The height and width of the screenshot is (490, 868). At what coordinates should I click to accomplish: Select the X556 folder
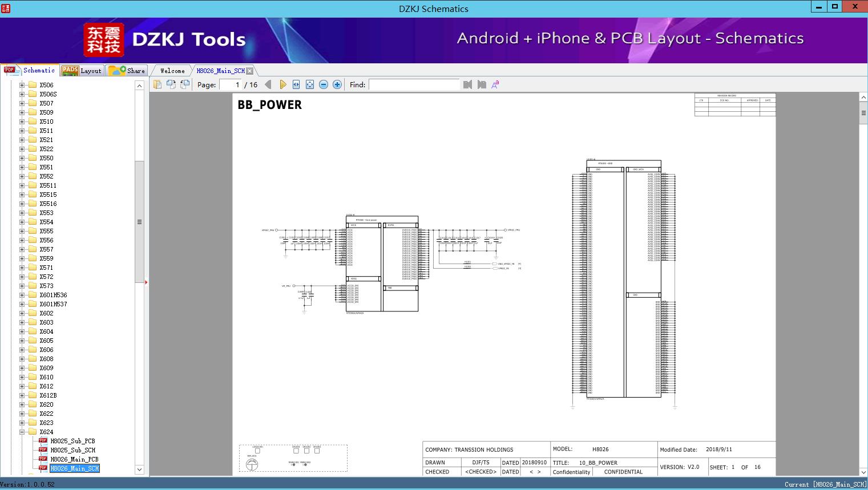point(46,240)
